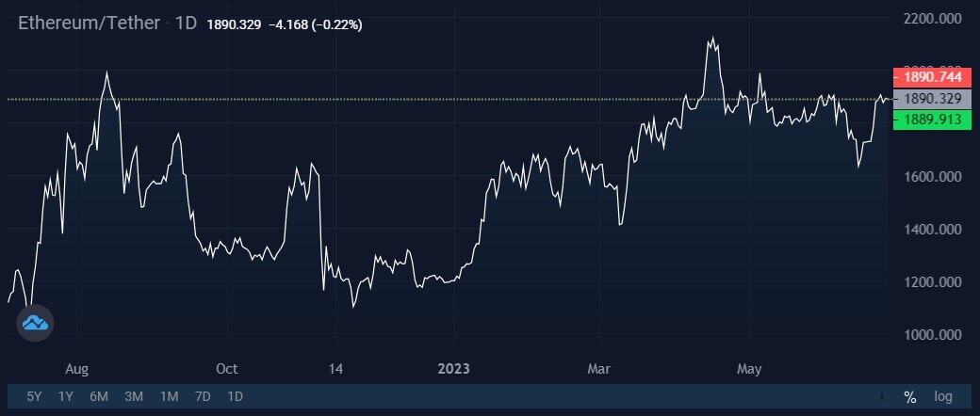Toggle the percent scale mode
The height and width of the screenshot is (416, 980).
pyautogui.click(x=909, y=396)
